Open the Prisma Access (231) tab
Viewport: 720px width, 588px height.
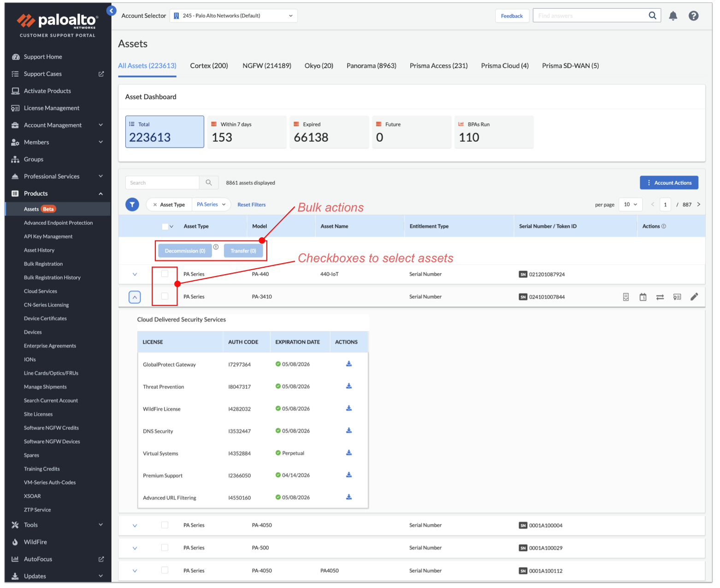[x=438, y=66]
